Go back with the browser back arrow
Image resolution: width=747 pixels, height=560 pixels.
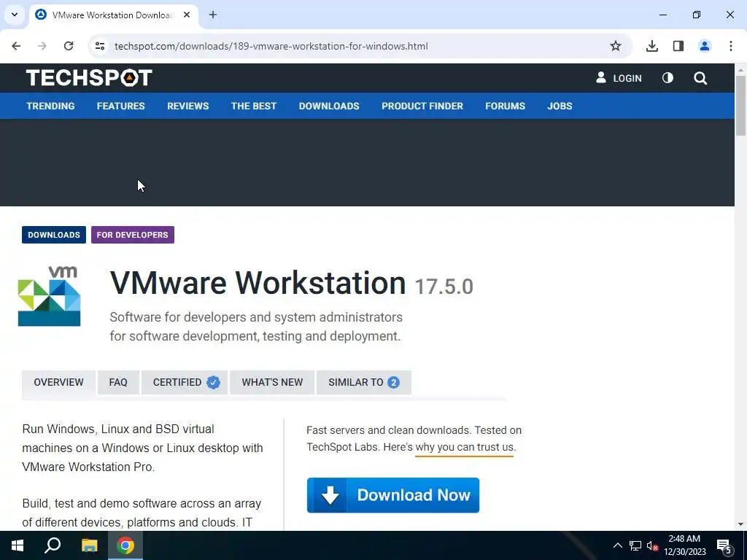click(x=16, y=46)
